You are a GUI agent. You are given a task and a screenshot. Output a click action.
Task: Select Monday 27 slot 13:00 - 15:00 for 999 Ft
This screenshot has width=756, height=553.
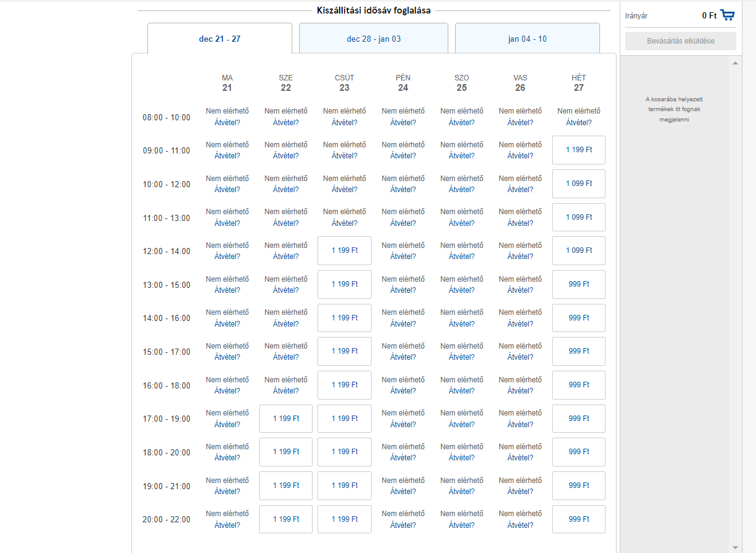579,284
